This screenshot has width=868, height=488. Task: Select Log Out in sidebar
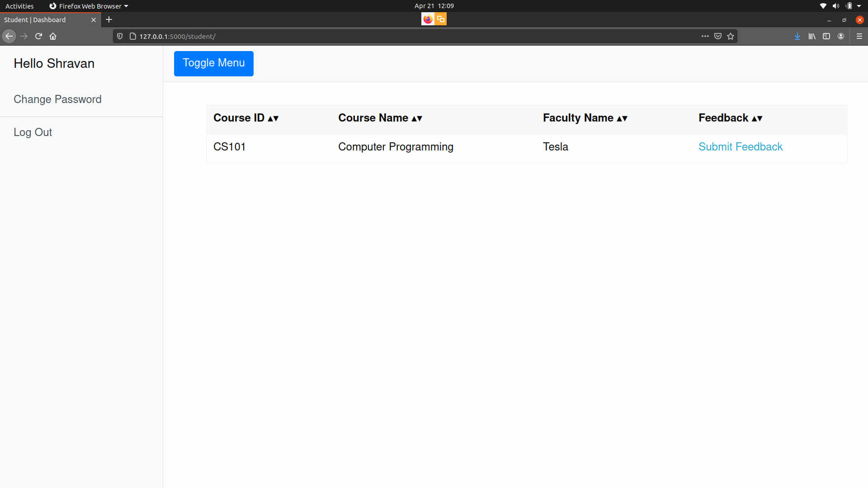[33, 132]
